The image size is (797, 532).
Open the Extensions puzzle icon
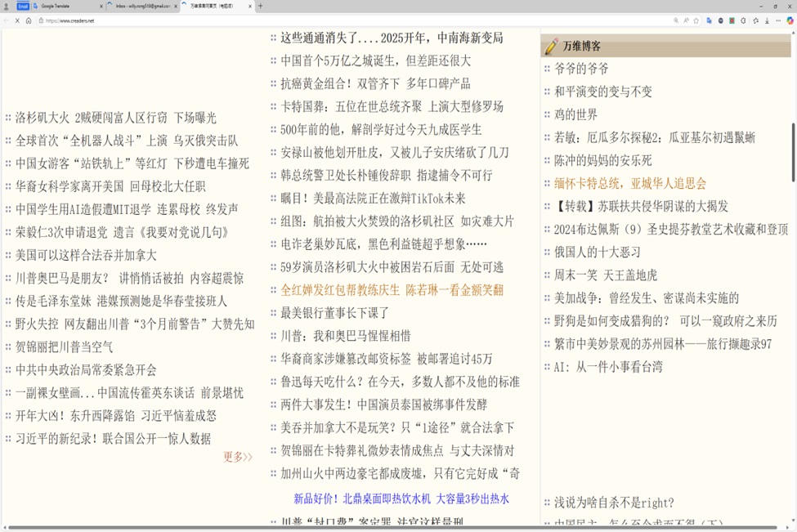click(x=744, y=20)
